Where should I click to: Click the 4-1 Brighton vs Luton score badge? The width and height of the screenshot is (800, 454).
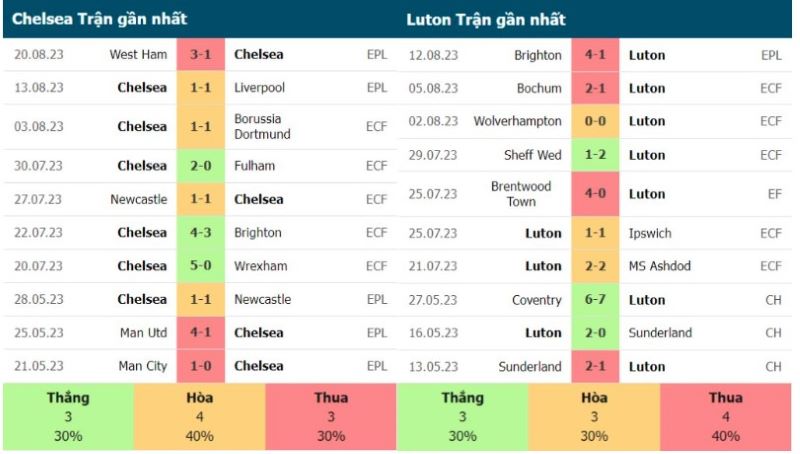coord(596,55)
